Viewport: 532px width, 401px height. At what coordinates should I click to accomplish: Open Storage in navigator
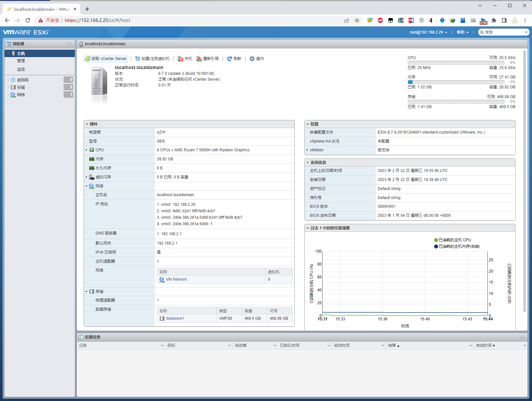coord(21,87)
